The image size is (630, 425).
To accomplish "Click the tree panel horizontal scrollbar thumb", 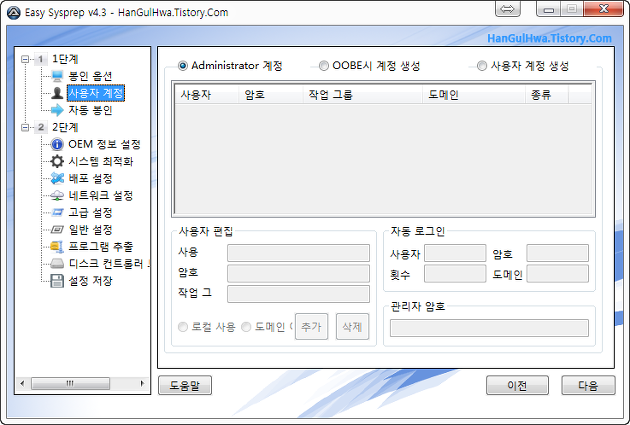I will tap(70, 383).
